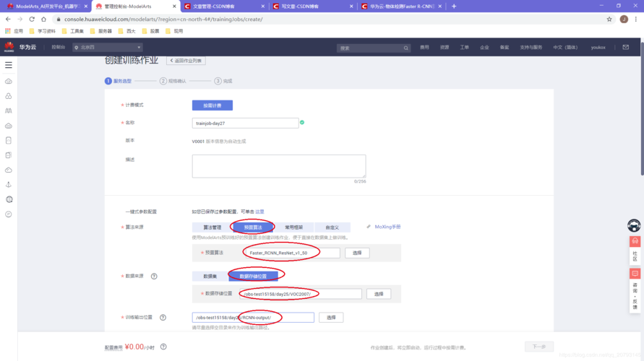Click the fifth sidebar storage icon
This screenshot has width=644, height=361.
point(8,140)
